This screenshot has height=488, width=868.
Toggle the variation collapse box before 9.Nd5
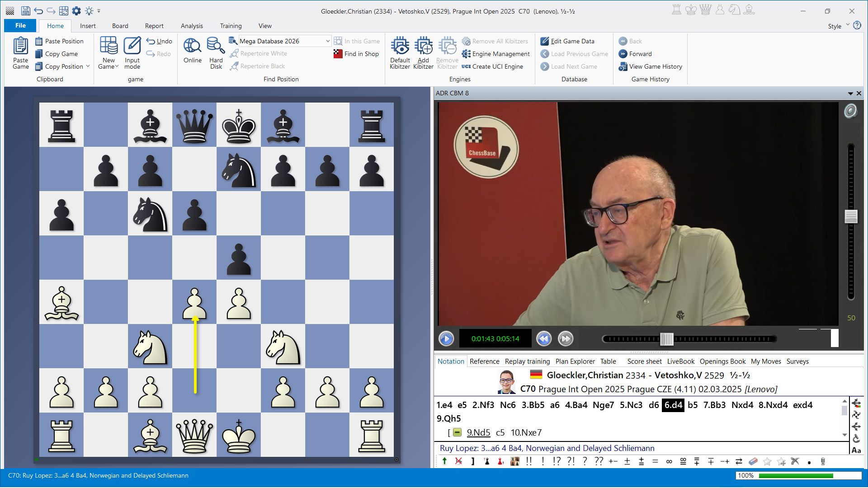pos(457,432)
